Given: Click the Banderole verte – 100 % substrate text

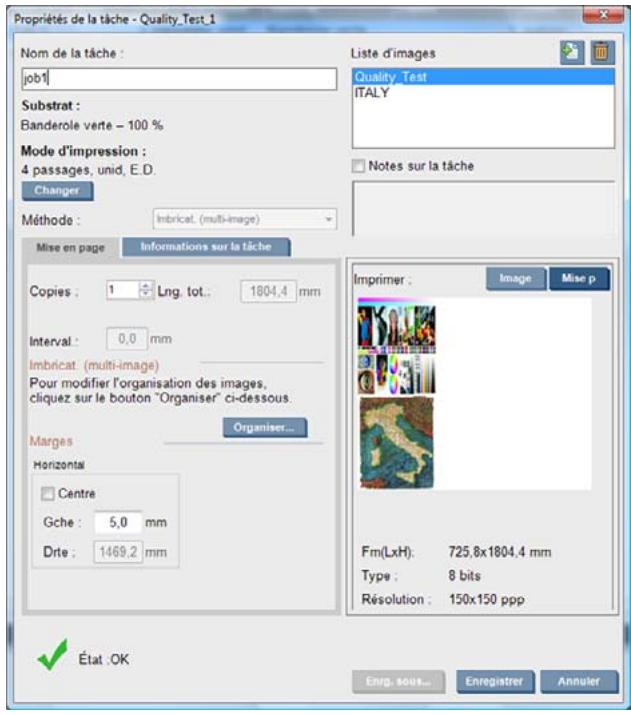Looking at the screenshot, I should [x=92, y=125].
